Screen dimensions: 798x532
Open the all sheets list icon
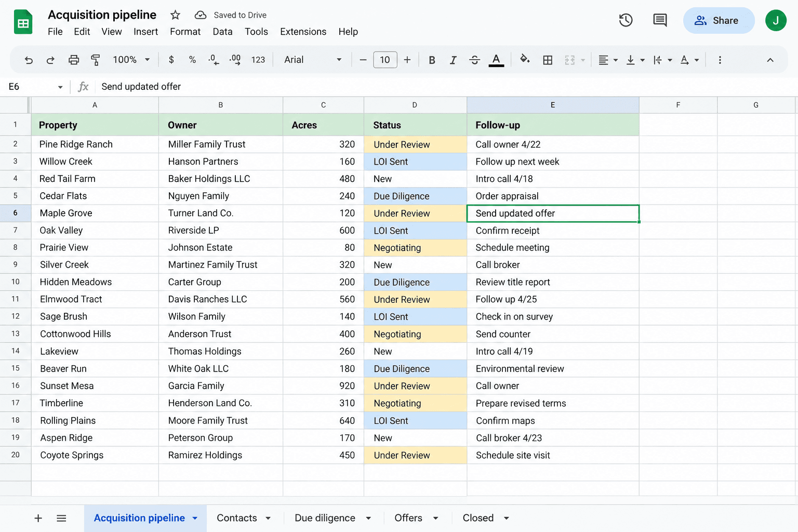click(61, 518)
